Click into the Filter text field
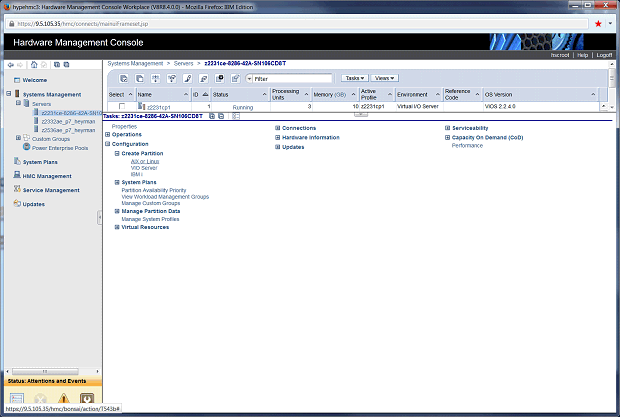Screen dimensions: 620x417 (x=293, y=79)
